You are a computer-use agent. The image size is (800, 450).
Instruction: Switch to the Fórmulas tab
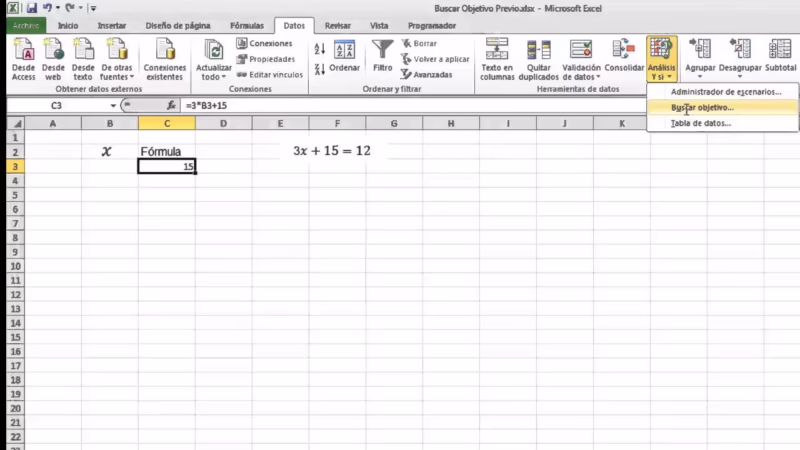(x=247, y=26)
